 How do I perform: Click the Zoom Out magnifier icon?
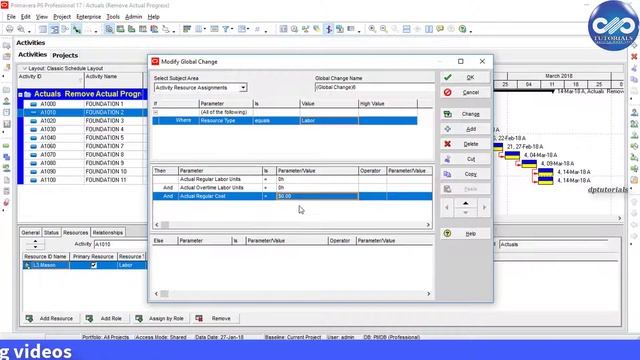coord(383,29)
